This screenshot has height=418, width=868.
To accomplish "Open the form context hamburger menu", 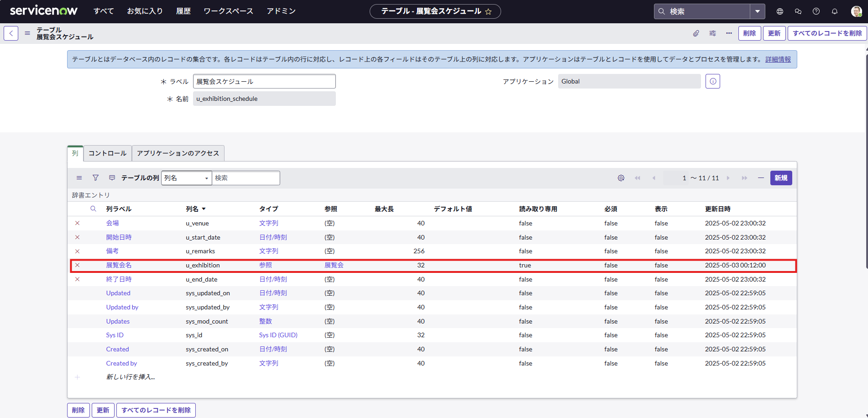I will tap(27, 33).
